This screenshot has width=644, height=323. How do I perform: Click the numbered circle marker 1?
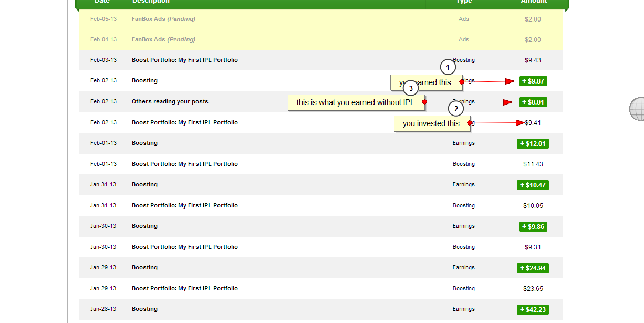pyautogui.click(x=447, y=67)
